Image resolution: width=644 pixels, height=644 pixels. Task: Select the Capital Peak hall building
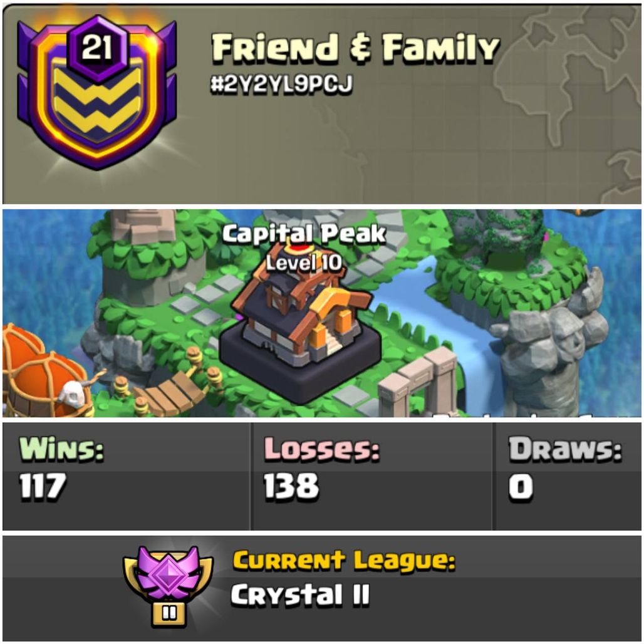301,325
